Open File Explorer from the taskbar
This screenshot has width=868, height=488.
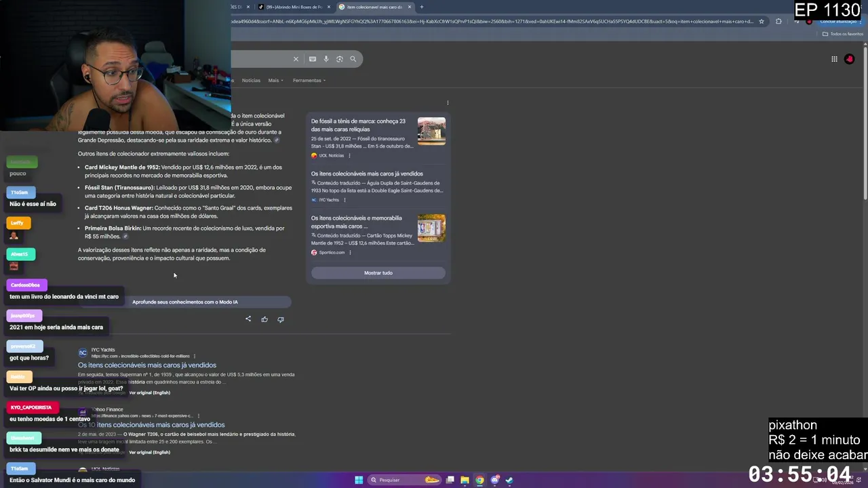coord(465,480)
